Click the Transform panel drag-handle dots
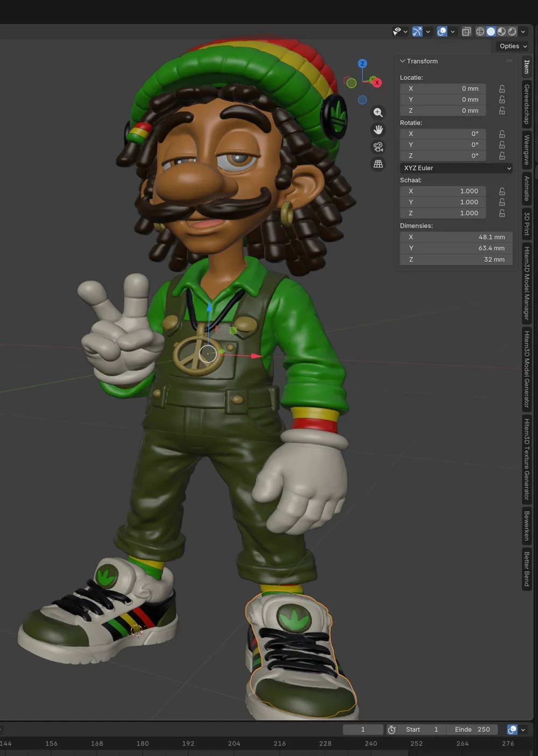538x756 pixels. 509,61
